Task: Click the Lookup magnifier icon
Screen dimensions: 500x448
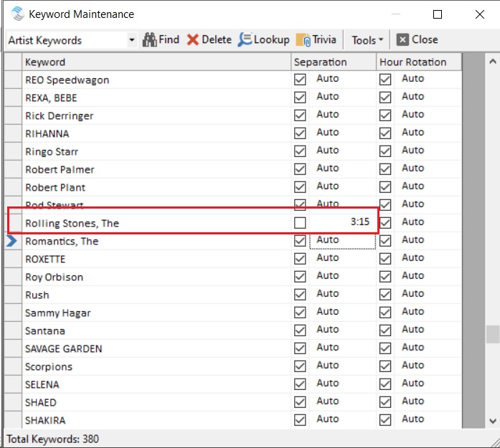Action: (245, 40)
